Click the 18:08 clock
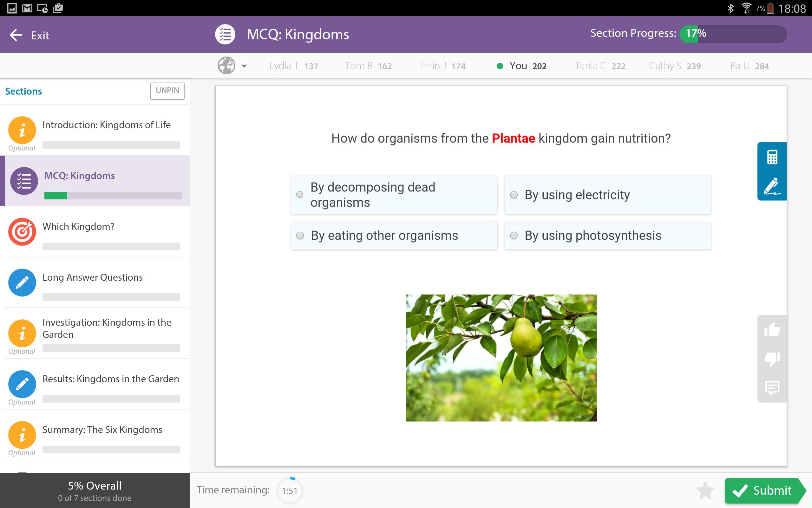 coord(792,8)
